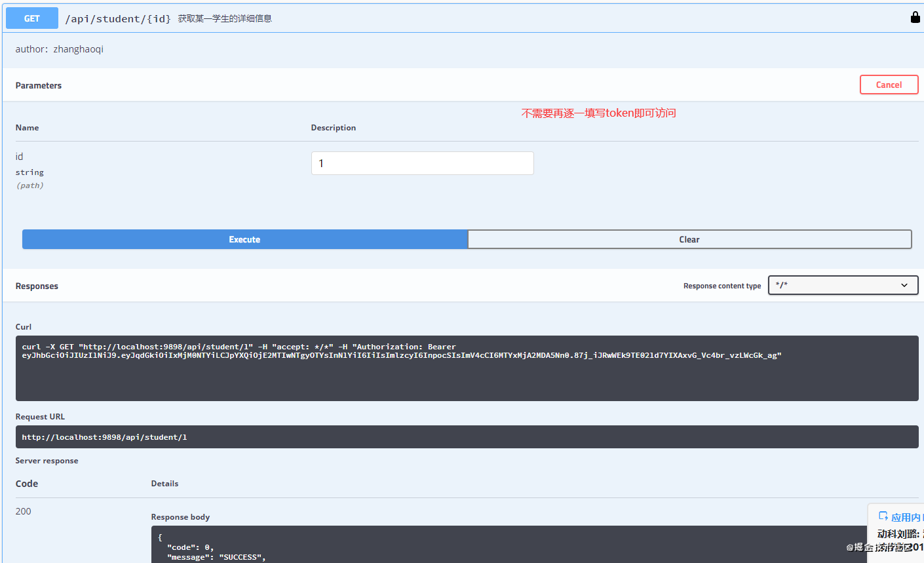Click the Name column header
This screenshot has width=924, height=563.
pyautogui.click(x=27, y=128)
